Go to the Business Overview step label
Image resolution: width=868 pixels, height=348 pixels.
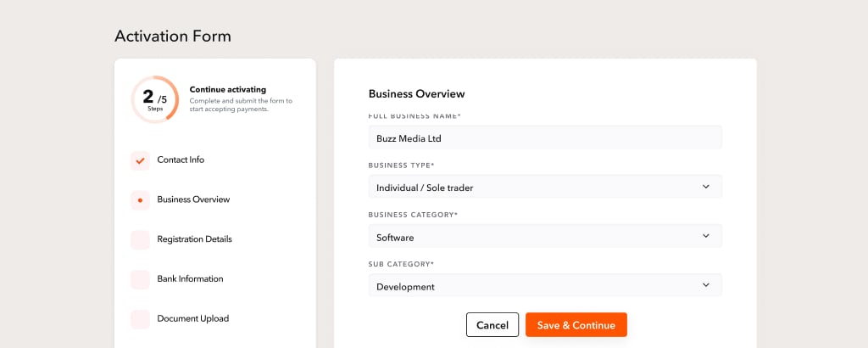(193, 199)
